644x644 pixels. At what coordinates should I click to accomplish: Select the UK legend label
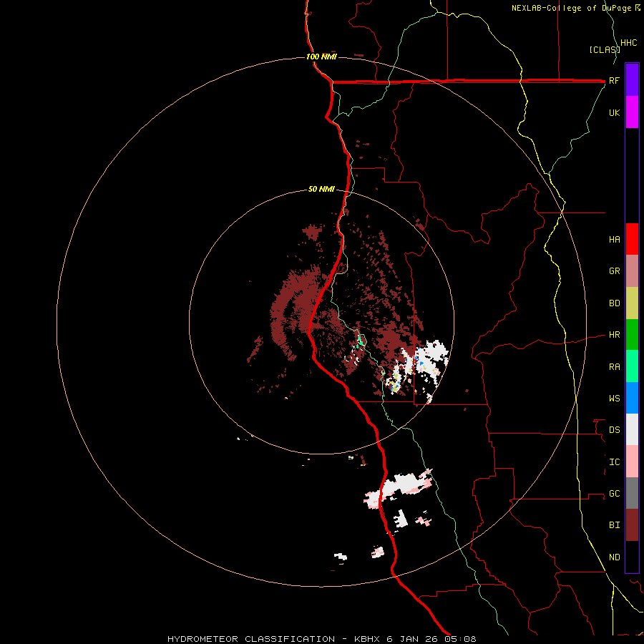tap(615, 112)
